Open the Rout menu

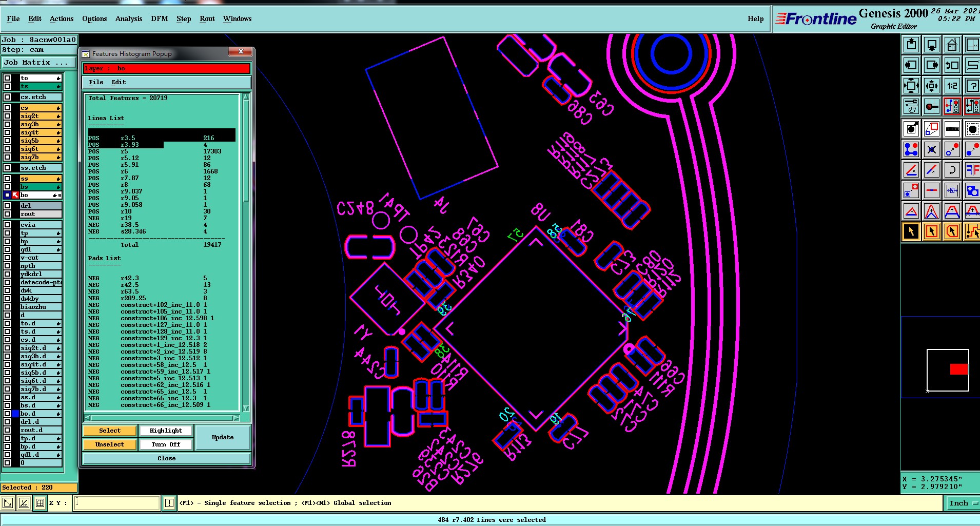click(x=207, y=18)
